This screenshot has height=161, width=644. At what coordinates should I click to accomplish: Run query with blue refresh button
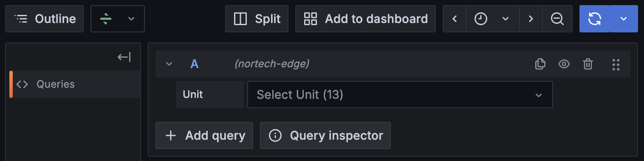point(594,19)
